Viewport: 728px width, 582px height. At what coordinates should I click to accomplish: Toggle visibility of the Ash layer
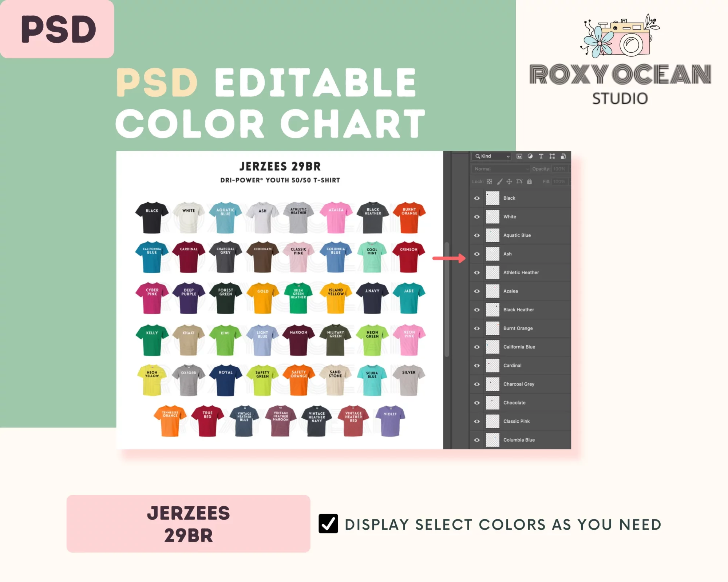[476, 254]
